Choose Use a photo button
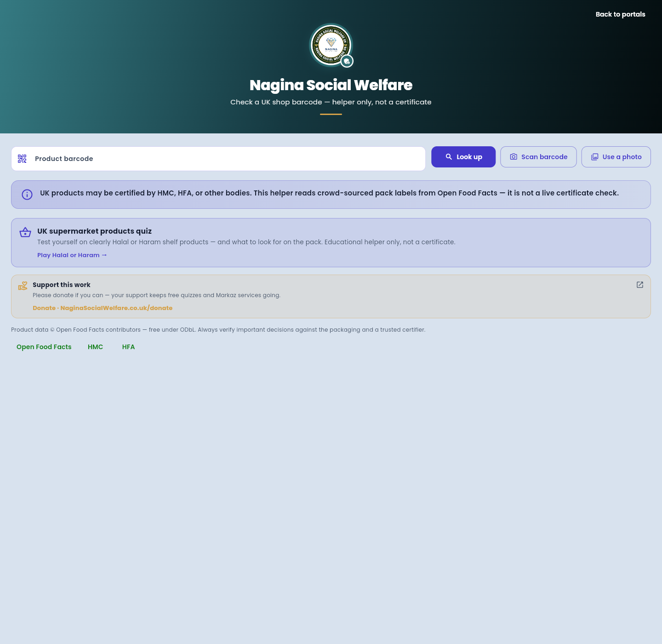The image size is (662, 644). [x=616, y=157]
